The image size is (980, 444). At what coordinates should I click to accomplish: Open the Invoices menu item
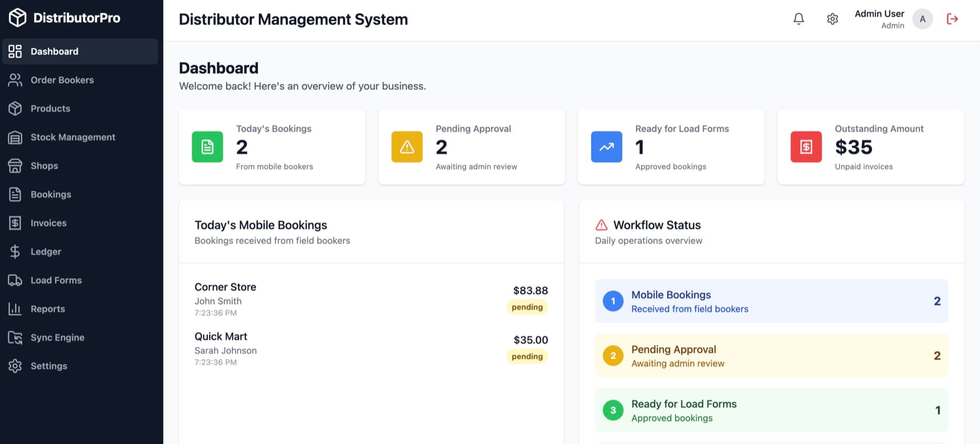pyautogui.click(x=80, y=223)
